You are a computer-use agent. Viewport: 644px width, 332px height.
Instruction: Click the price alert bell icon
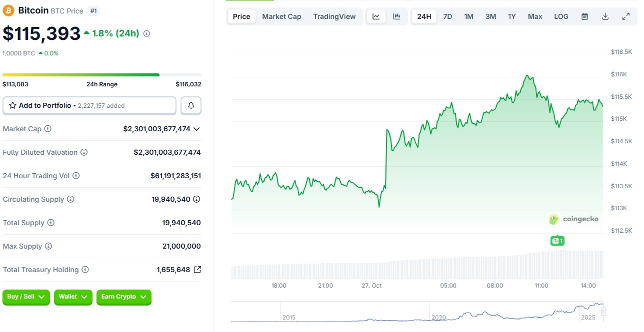[191, 106]
